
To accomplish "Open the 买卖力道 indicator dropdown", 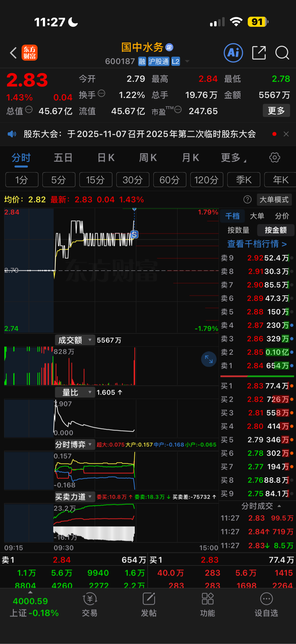I will click(x=75, y=497).
